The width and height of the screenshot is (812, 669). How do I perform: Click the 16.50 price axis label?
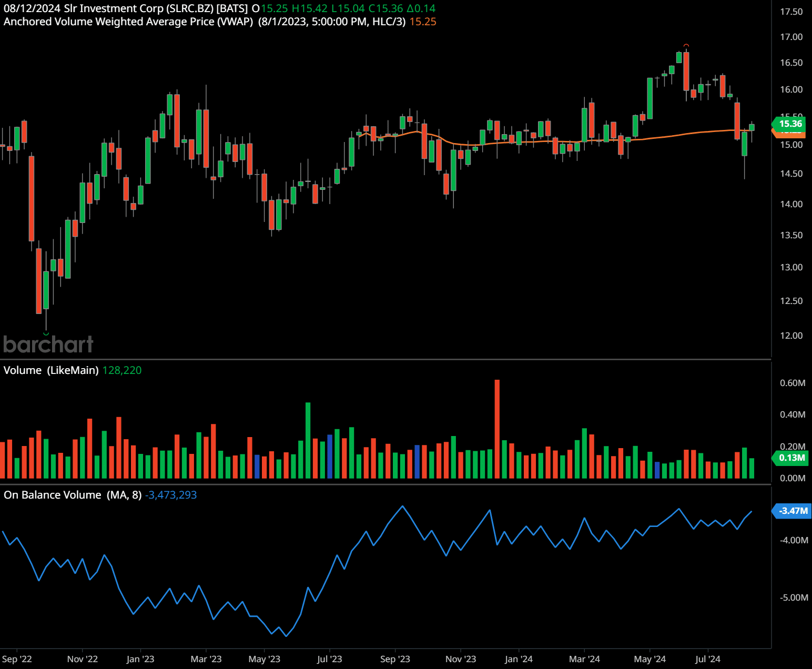[x=791, y=63]
